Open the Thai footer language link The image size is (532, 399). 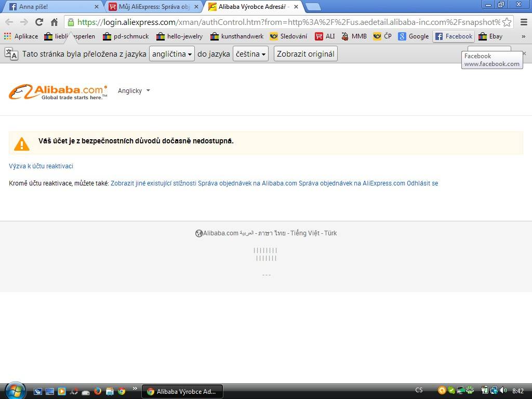pyautogui.click(x=272, y=233)
